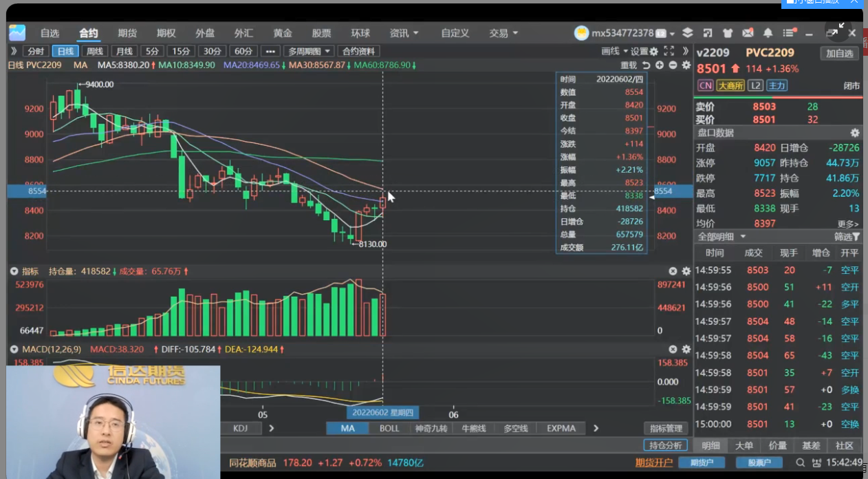
Task: Switch to the BOLL indicator tab
Action: (389, 428)
